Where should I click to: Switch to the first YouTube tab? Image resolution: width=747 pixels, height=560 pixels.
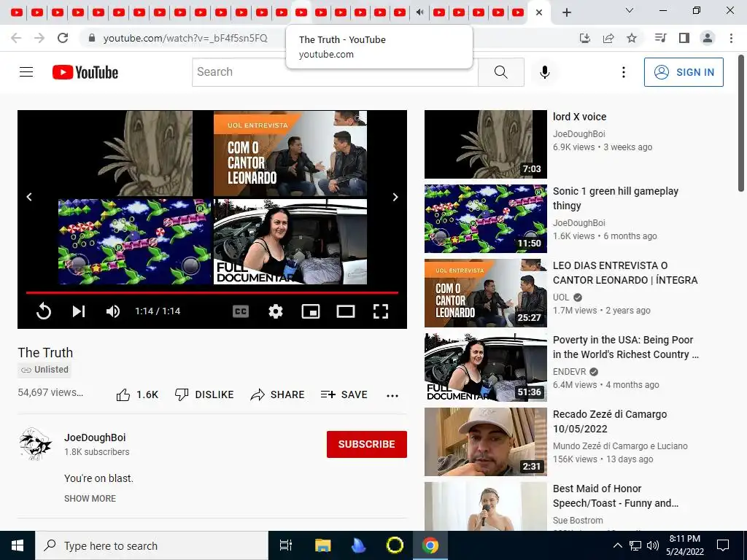point(17,12)
